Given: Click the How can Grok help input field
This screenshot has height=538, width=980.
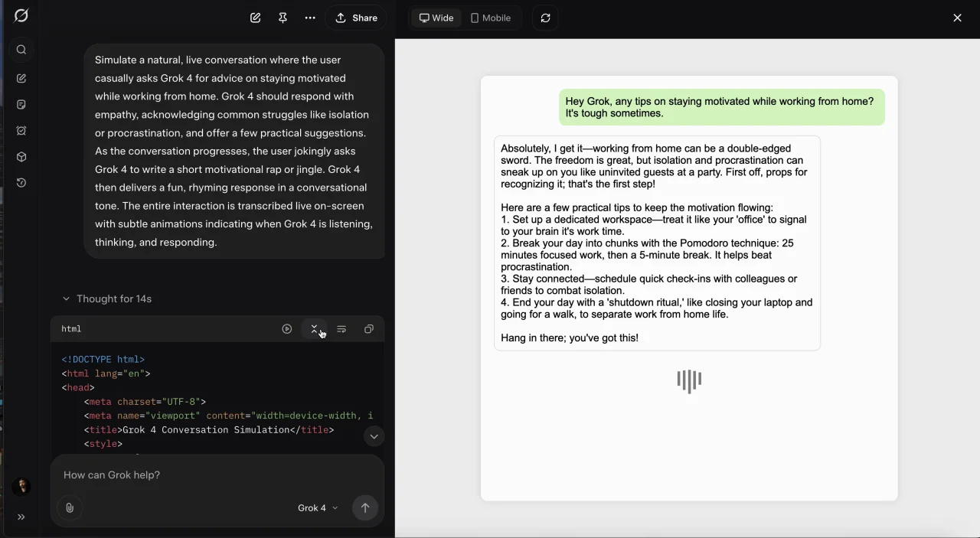Looking at the screenshot, I should point(217,475).
